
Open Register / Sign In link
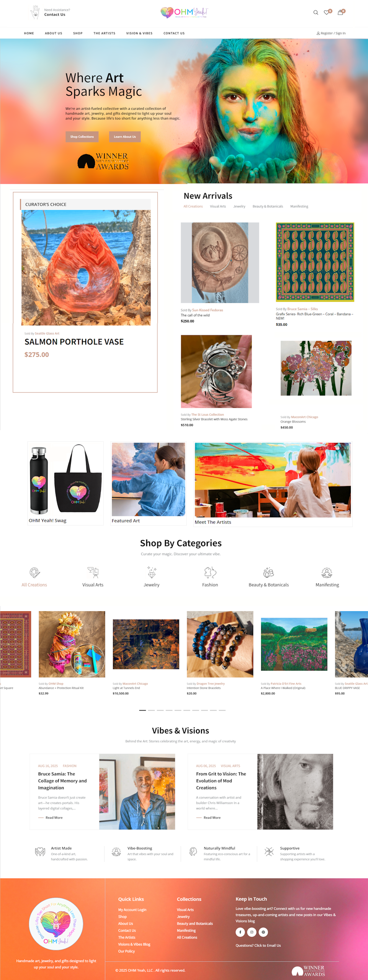coord(331,33)
